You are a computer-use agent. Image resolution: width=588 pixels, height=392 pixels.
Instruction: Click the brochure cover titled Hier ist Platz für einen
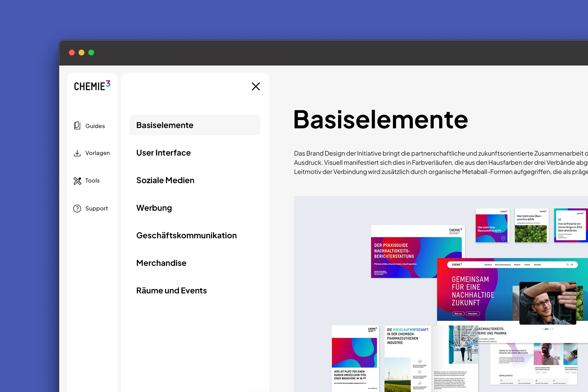point(355,359)
